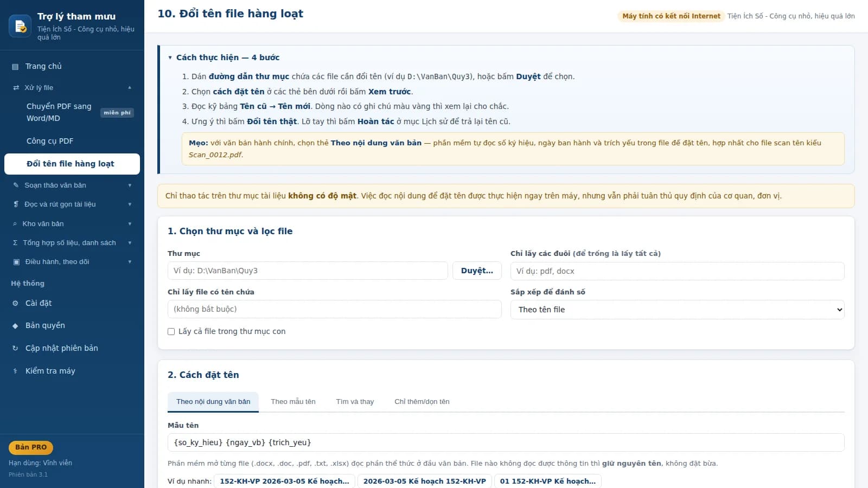Image resolution: width=868 pixels, height=488 pixels.
Task: Expand the Kho văn bản arrow
Action: click(x=130, y=224)
